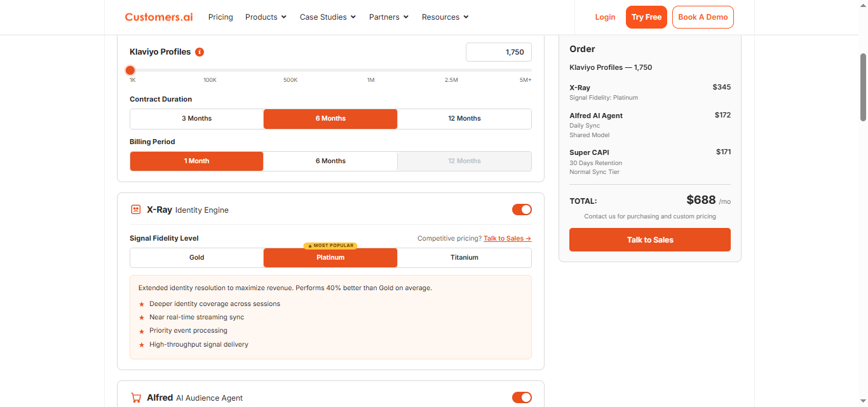Open the Talk to Sales → link
Image resolution: width=868 pixels, height=407 pixels.
(x=507, y=239)
